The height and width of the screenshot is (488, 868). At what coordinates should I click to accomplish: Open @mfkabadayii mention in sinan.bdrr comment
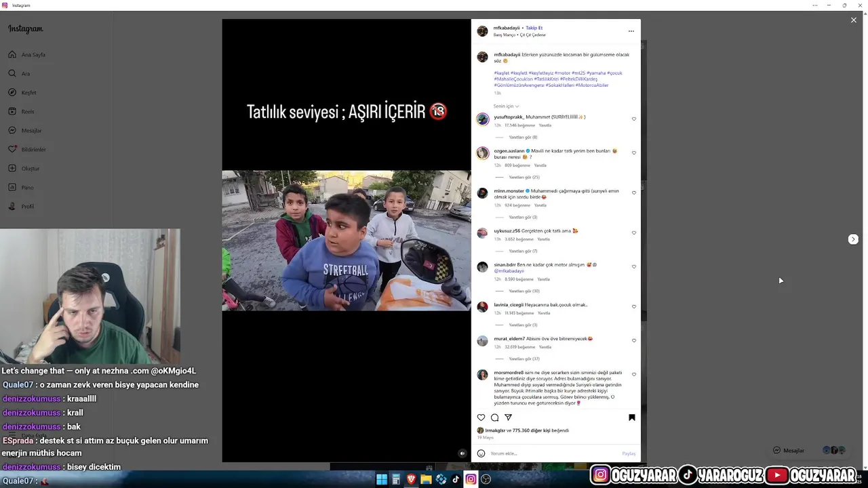coord(509,270)
